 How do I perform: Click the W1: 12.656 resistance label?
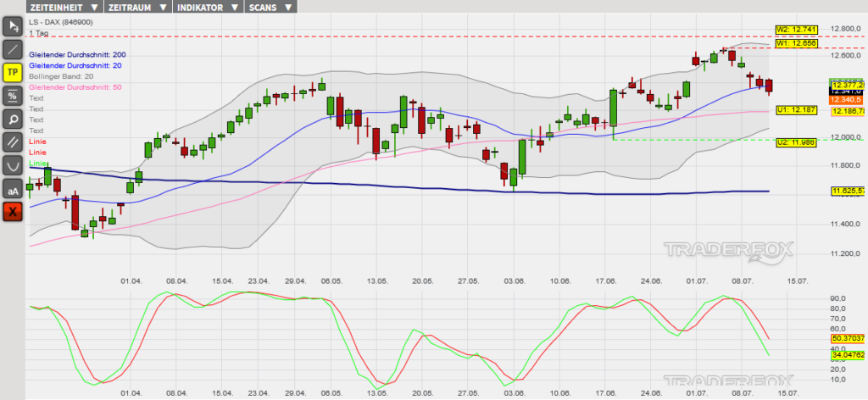pyautogui.click(x=795, y=43)
